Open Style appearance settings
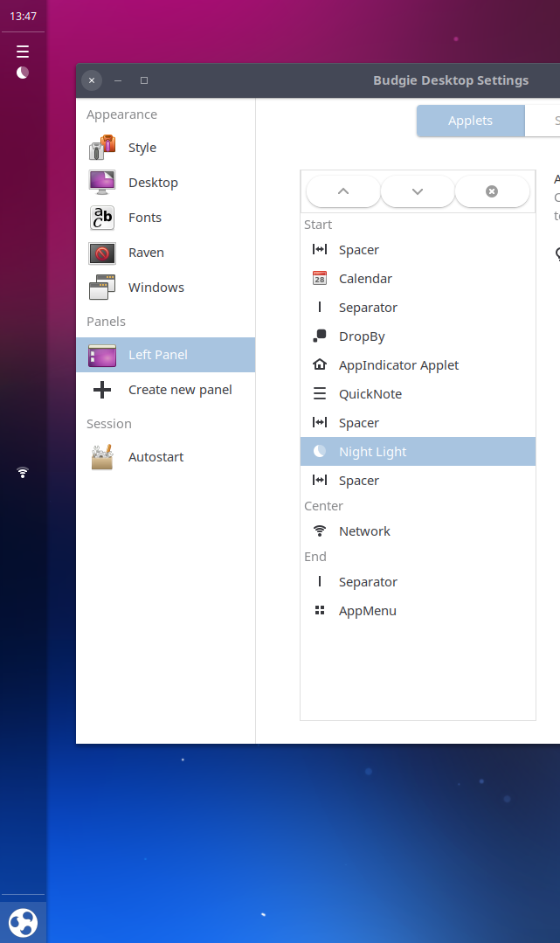The width and height of the screenshot is (560, 943). click(x=165, y=148)
